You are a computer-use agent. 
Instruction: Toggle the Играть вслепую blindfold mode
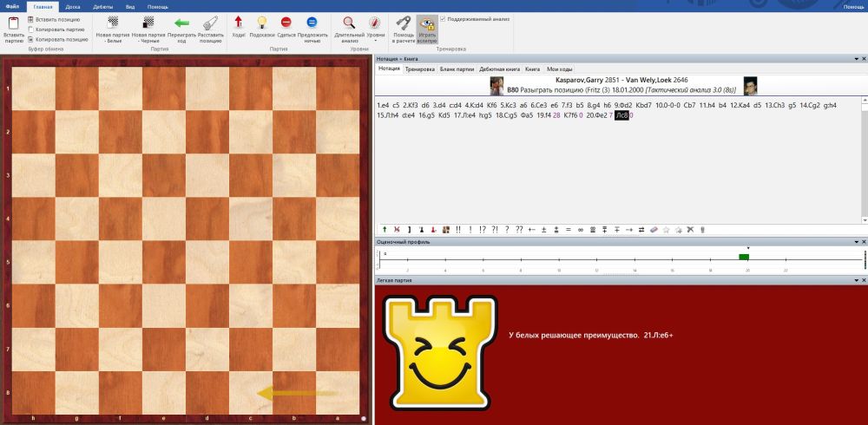pyautogui.click(x=426, y=28)
